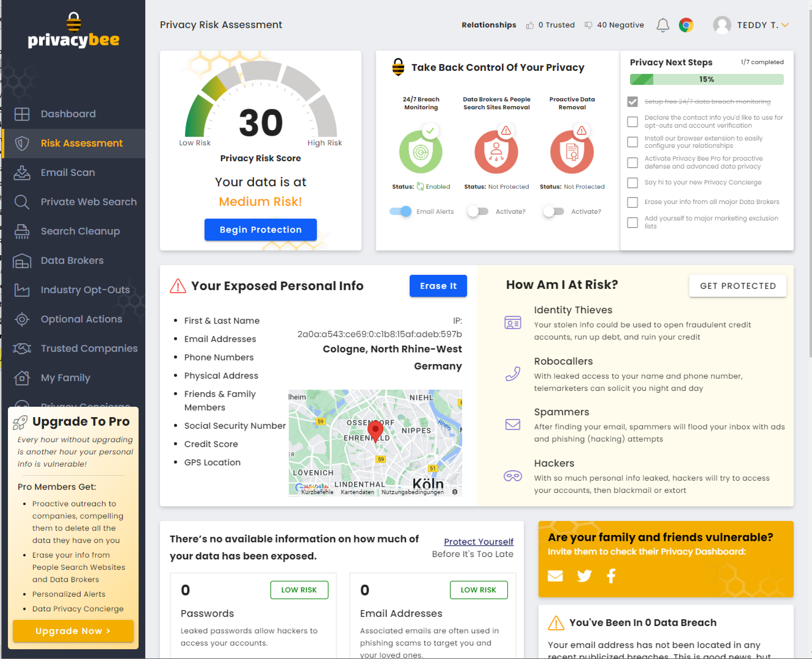Click the Twitter share icon

[584, 576]
